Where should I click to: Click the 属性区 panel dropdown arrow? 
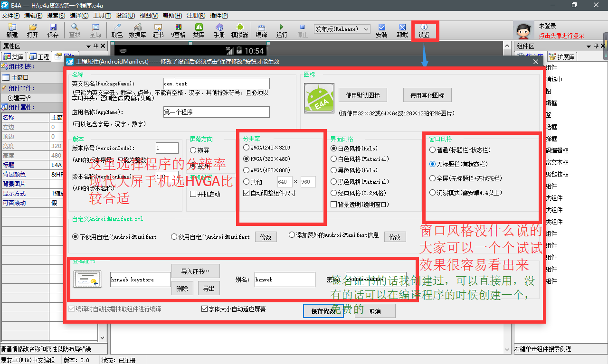coord(89,46)
